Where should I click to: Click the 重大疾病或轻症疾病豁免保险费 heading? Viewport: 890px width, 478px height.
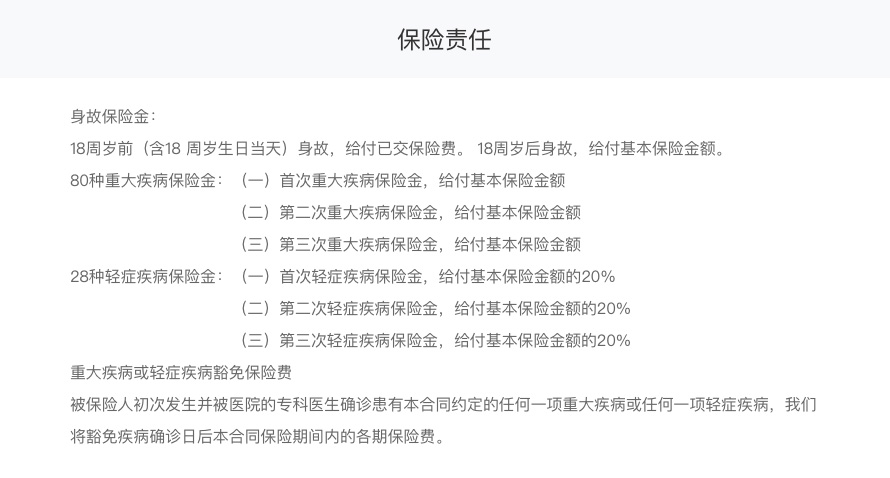pyautogui.click(x=181, y=372)
